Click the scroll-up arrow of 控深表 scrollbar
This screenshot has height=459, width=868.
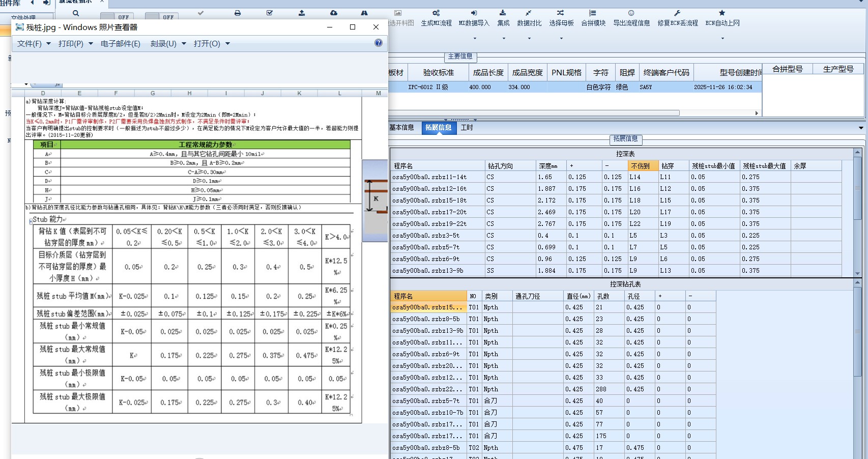pyautogui.click(x=857, y=153)
